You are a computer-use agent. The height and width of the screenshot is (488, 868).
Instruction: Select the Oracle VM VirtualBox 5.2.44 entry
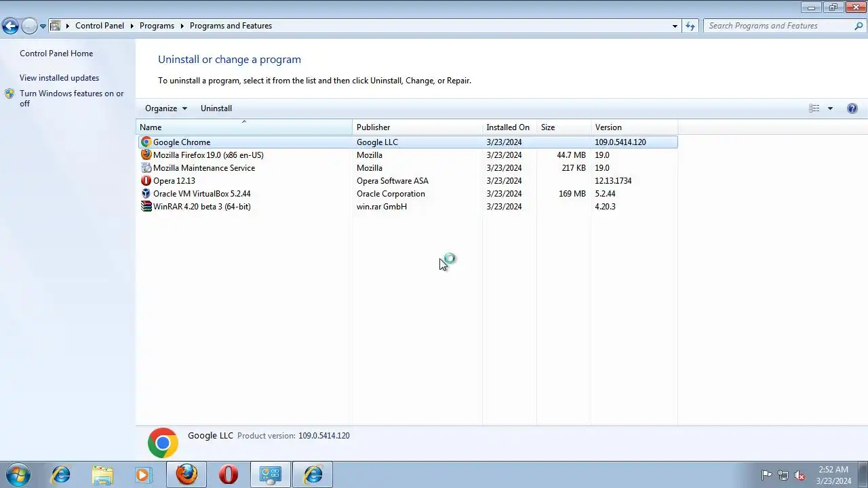click(202, 194)
